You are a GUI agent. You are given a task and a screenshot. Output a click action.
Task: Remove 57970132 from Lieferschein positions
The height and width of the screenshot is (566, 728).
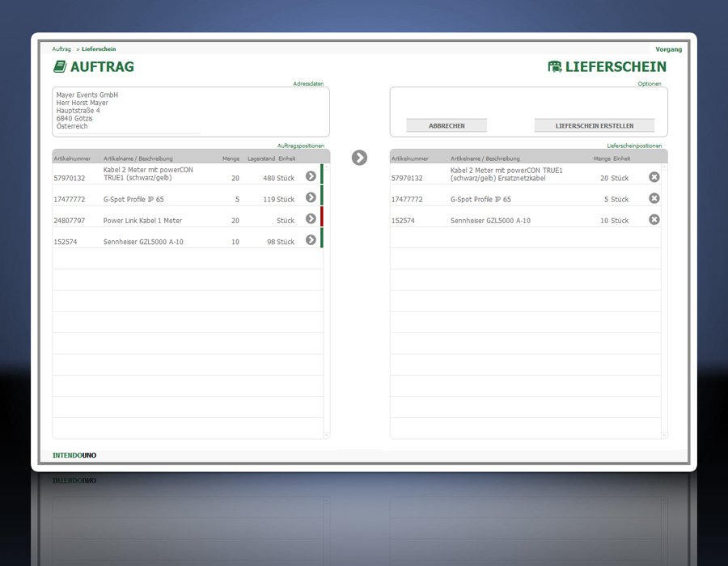[654, 177]
